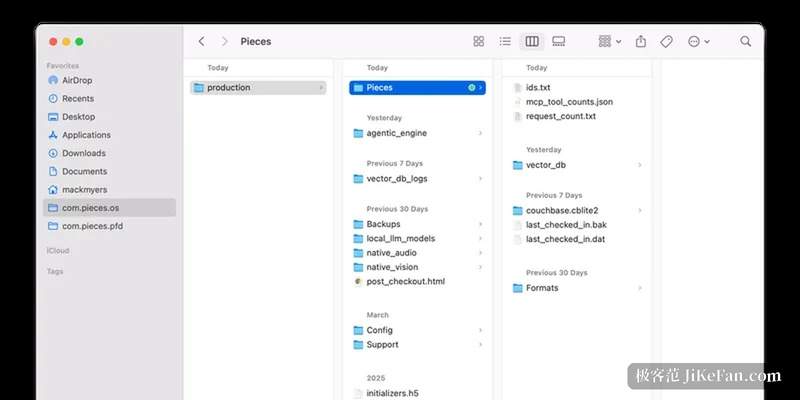The width and height of the screenshot is (800, 400).
Task: Go back with the left chevron button
Action: point(202,41)
